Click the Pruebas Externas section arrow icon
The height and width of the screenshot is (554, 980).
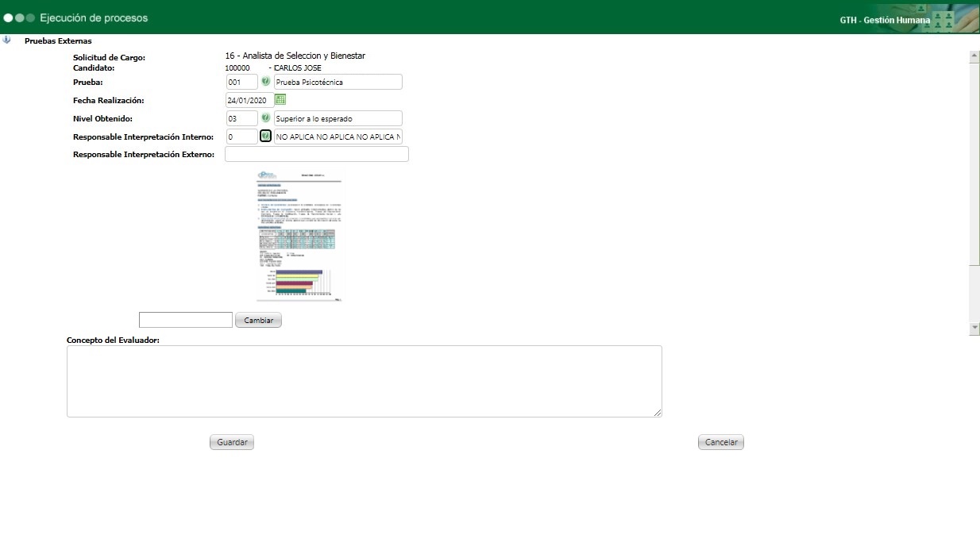pos(7,40)
